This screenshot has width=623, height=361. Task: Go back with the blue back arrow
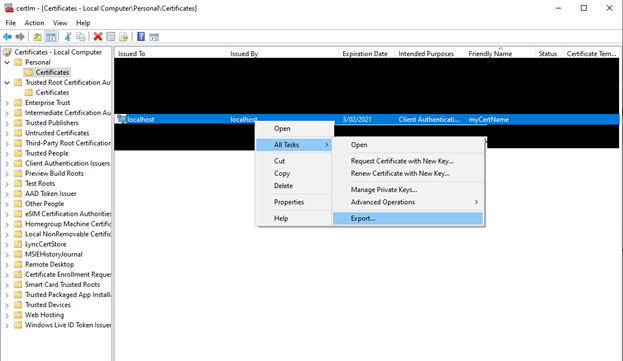(x=7, y=37)
